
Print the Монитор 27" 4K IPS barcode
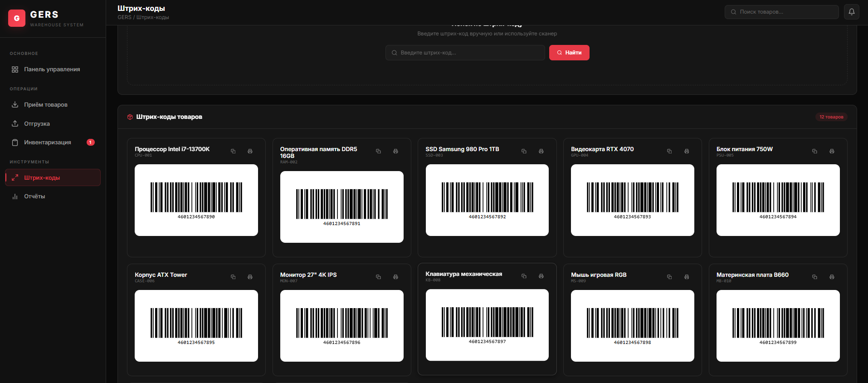pyautogui.click(x=395, y=277)
